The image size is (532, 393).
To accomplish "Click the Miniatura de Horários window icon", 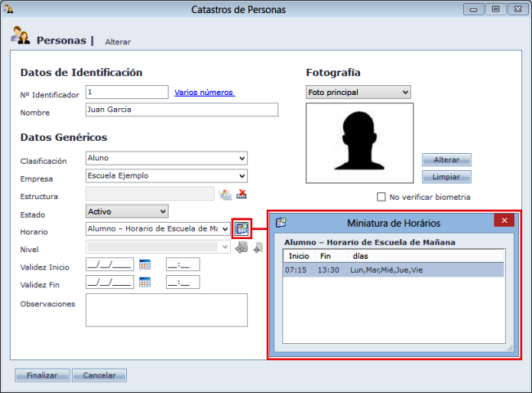I will [281, 221].
